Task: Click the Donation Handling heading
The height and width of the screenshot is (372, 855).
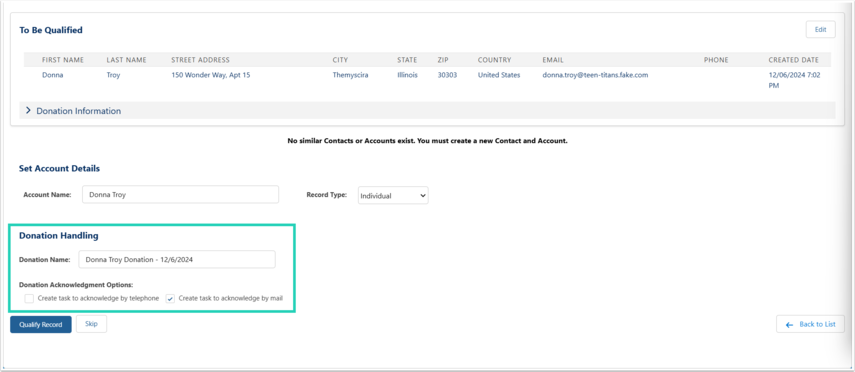Action: coord(59,236)
